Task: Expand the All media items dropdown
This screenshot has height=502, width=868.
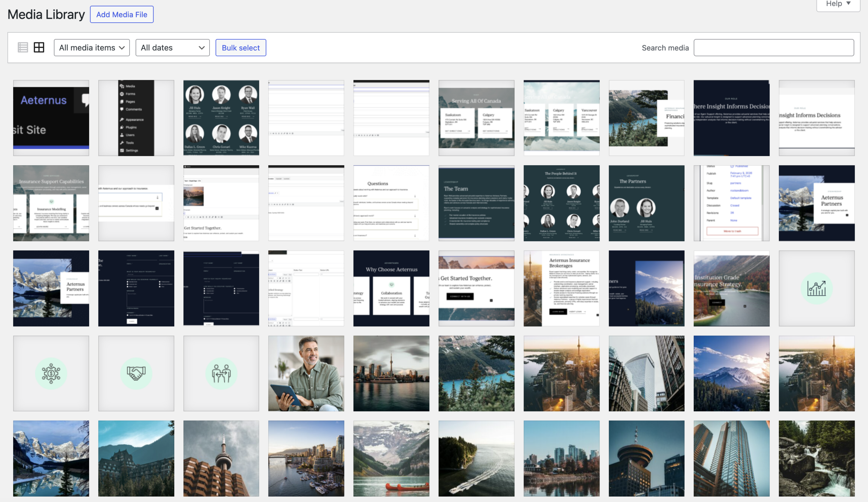Action: 92,47
